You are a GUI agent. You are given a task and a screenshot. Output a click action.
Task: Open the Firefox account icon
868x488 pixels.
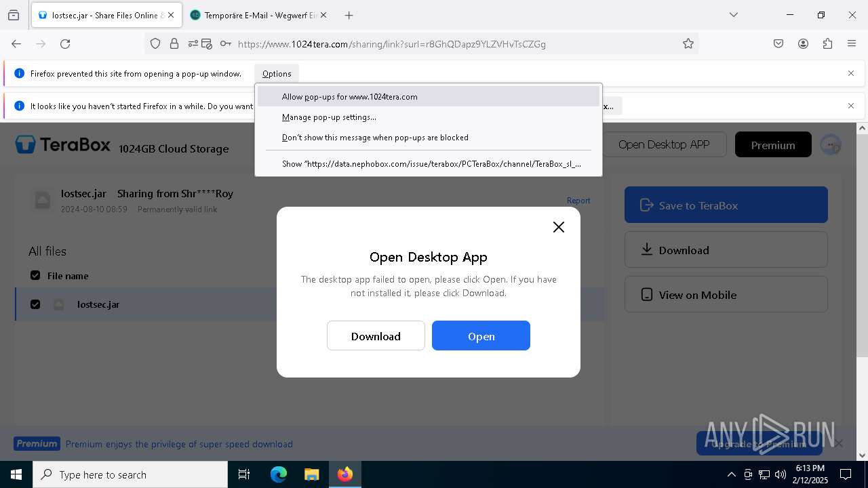pyautogui.click(x=803, y=43)
